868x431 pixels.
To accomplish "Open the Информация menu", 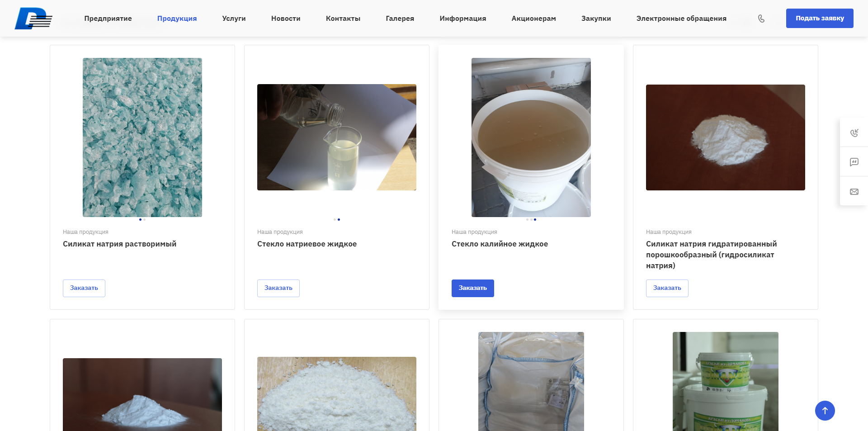I will click(x=462, y=19).
